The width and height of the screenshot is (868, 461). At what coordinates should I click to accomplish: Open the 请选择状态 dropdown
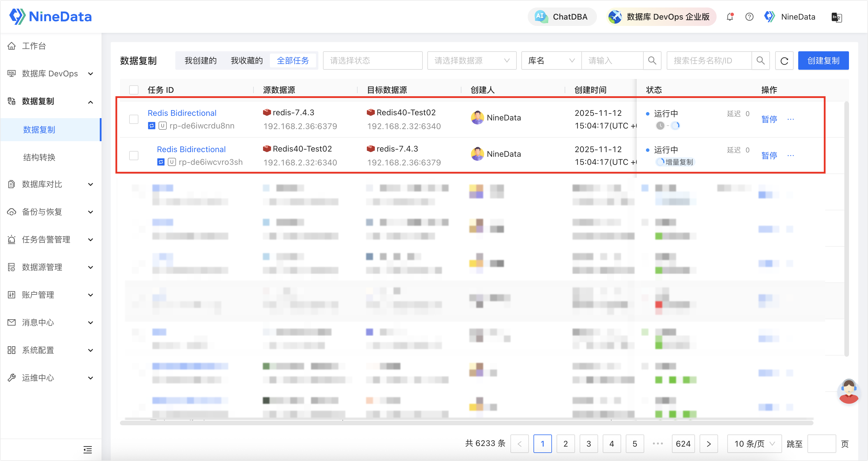(372, 61)
